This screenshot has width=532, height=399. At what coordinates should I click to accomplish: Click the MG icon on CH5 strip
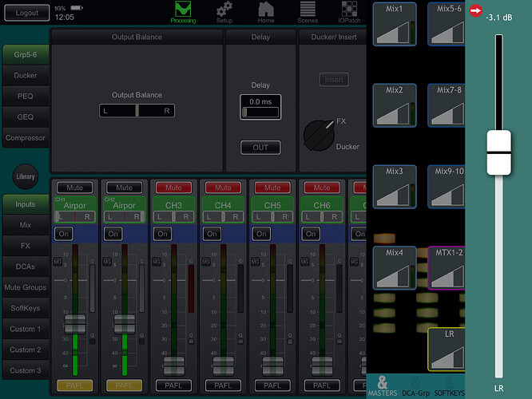[255, 262]
